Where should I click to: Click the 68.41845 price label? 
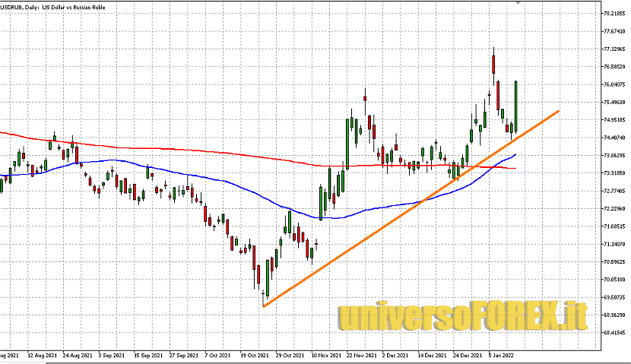tap(614, 332)
